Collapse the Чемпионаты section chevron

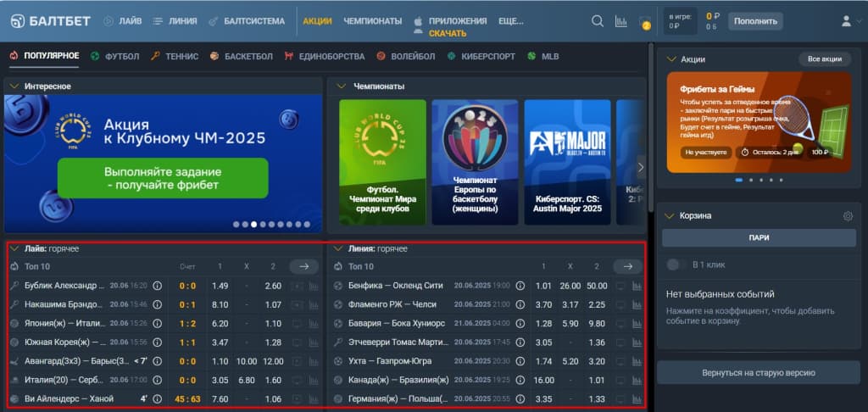[x=342, y=86]
